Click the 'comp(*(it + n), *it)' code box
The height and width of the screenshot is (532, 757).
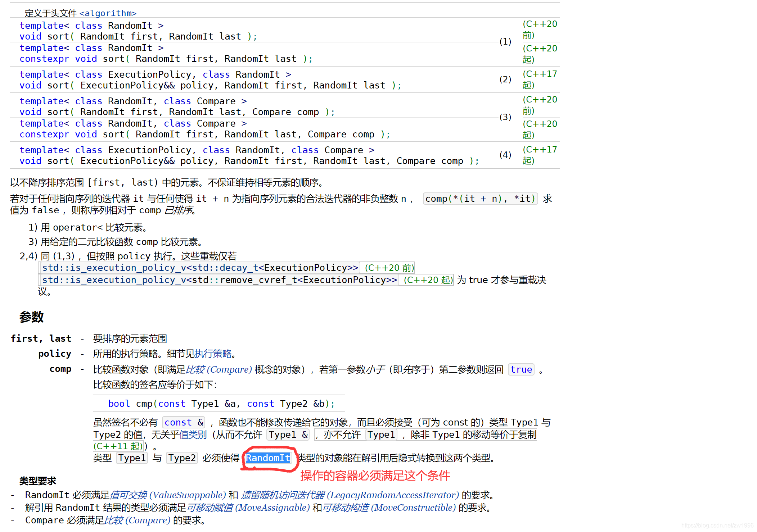pos(480,199)
